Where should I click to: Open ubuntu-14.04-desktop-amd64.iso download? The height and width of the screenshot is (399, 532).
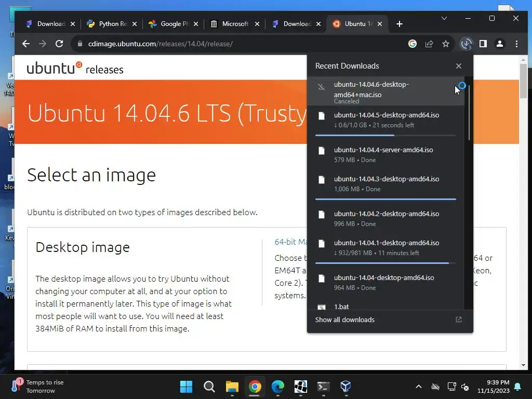(385, 283)
